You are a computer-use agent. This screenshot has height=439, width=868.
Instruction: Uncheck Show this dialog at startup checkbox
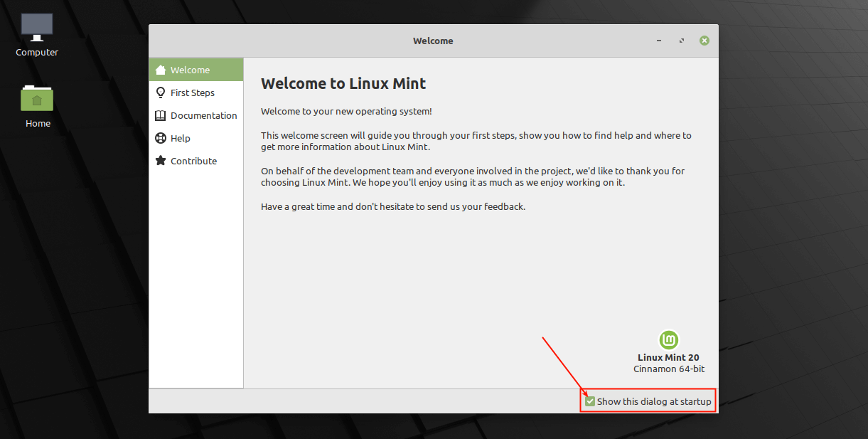590,402
